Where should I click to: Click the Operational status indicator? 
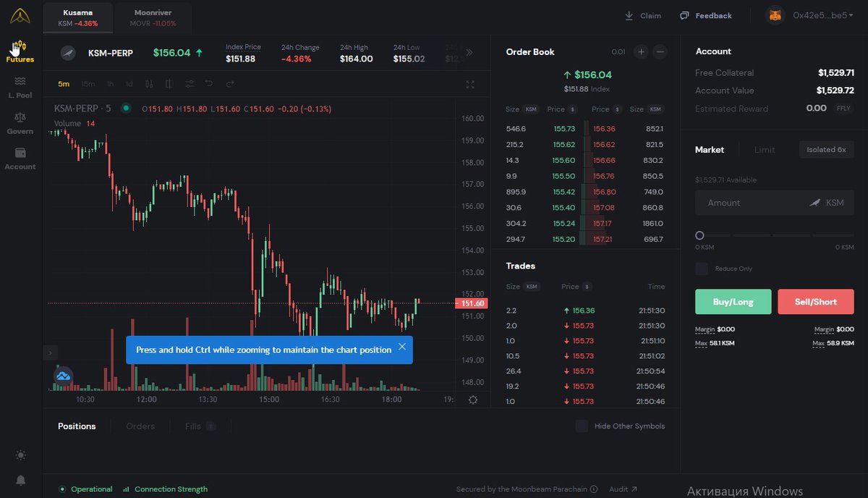tap(86, 489)
